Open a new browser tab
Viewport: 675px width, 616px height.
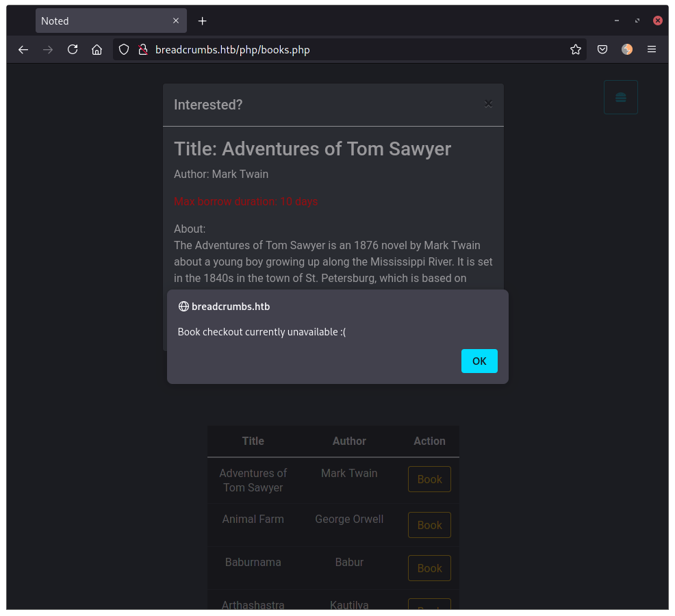202,21
